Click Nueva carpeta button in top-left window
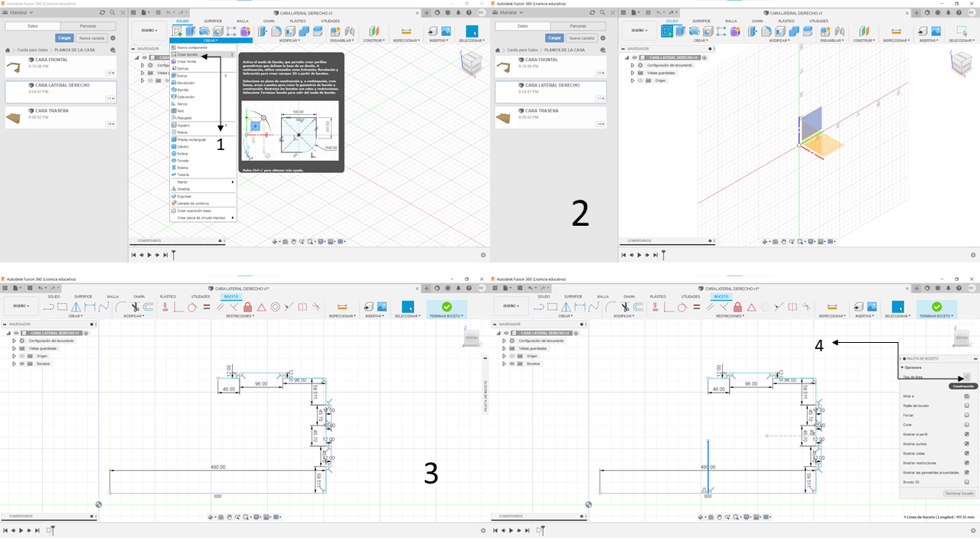 pos(91,37)
